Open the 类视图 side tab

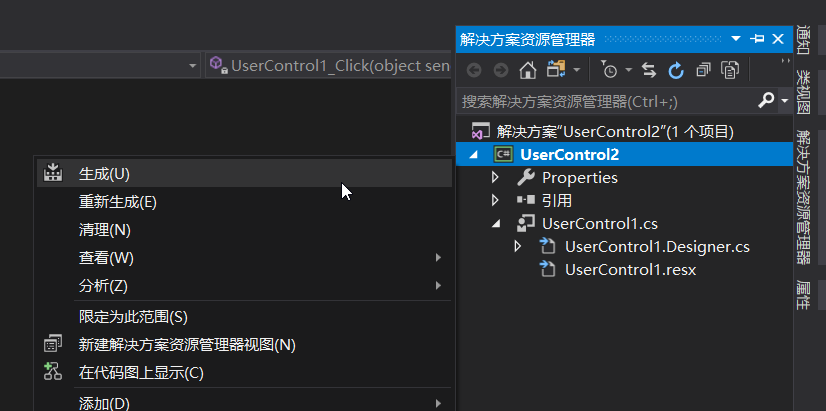tap(803, 92)
